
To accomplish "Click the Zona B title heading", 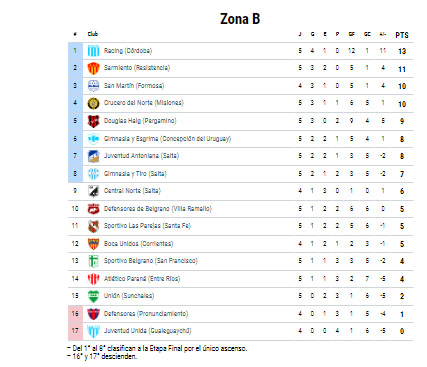I will click(240, 19).
